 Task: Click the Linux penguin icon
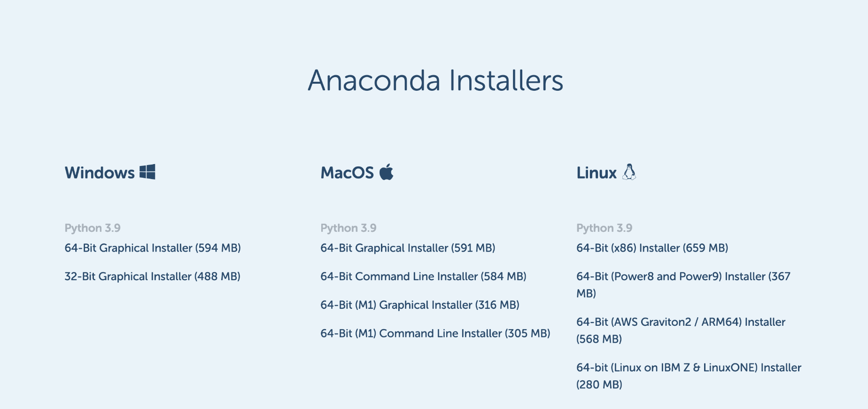coord(629,172)
